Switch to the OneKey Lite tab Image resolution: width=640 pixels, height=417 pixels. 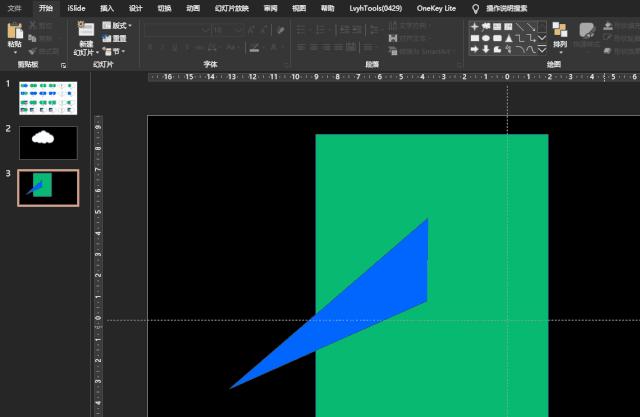[437, 7]
